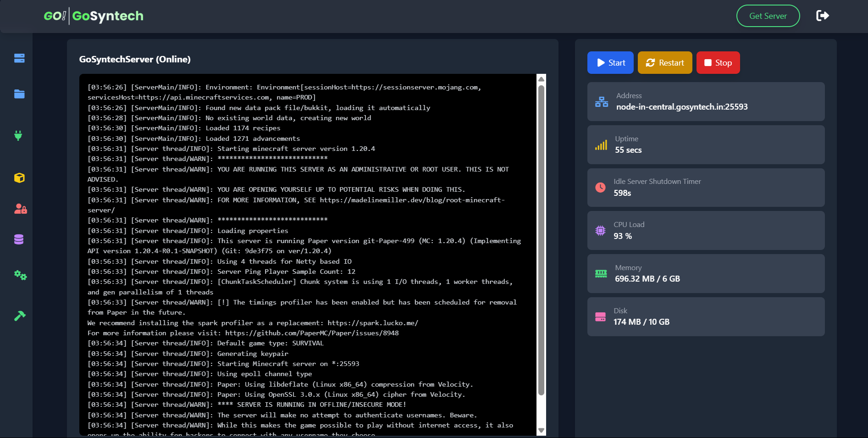
Task: Click the console scrollbar thumb
Action: [x=541, y=240]
